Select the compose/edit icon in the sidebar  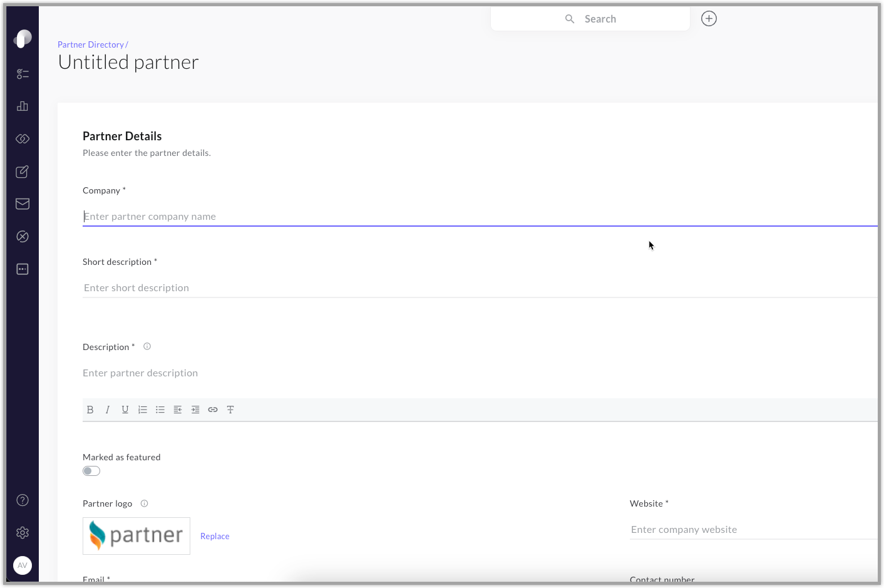click(x=22, y=172)
